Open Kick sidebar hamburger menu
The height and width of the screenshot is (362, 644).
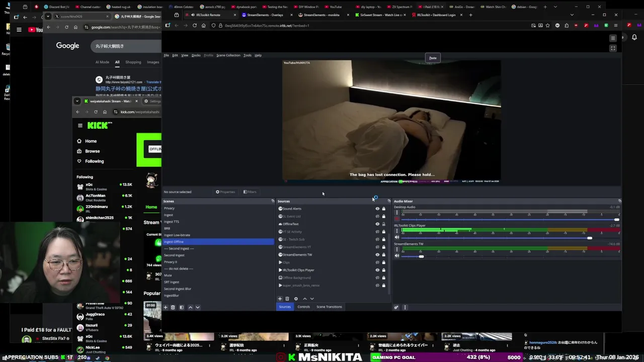(80, 126)
